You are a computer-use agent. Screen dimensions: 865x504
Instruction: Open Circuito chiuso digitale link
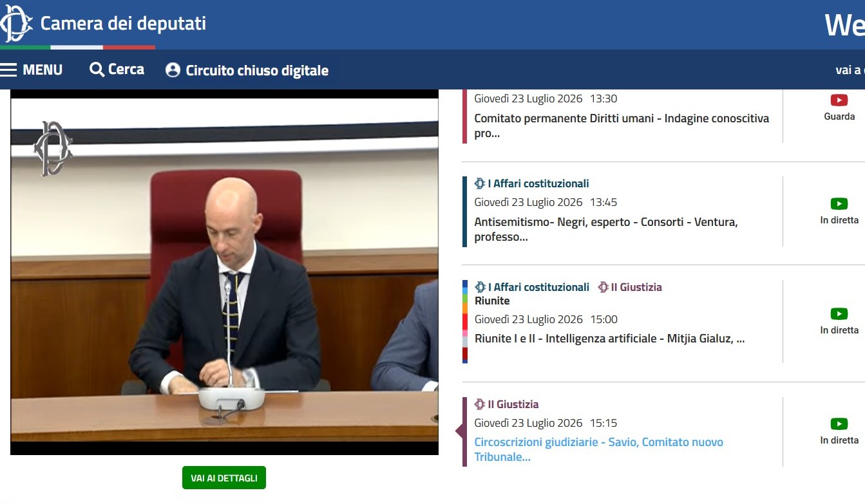257,70
